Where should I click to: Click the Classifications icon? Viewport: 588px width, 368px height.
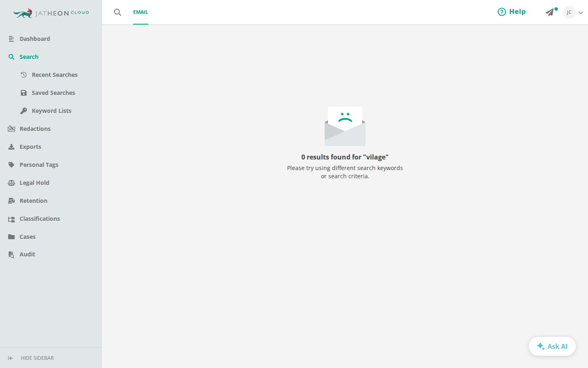[x=11, y=219]
